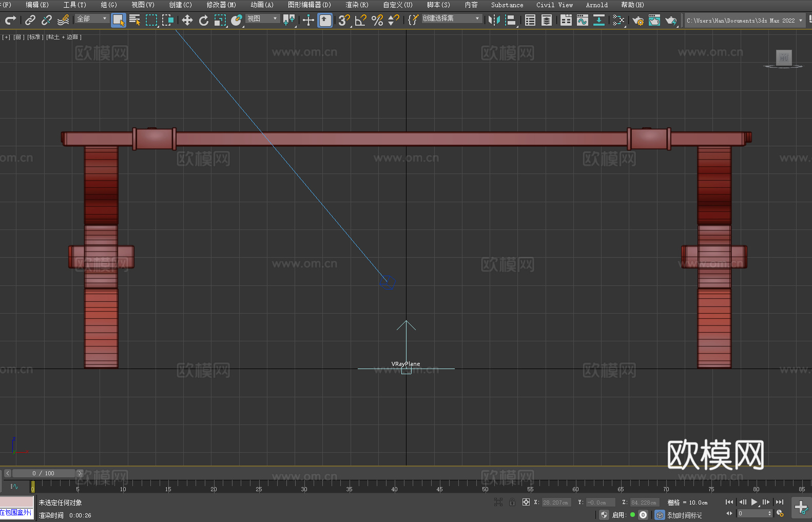Toggle Window/Crossing selection mode
The width and height of the screenshot is (812, 522).
[x=168, y=20]
